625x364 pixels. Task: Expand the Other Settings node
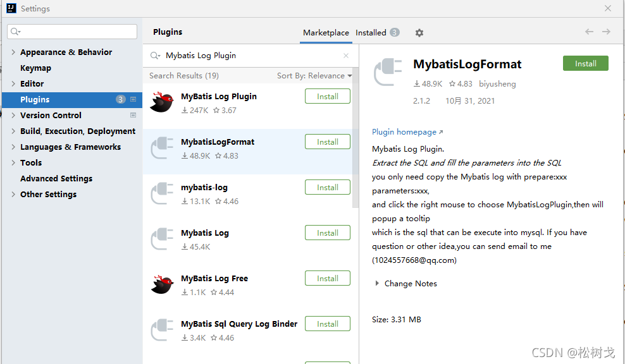point(13,195)
